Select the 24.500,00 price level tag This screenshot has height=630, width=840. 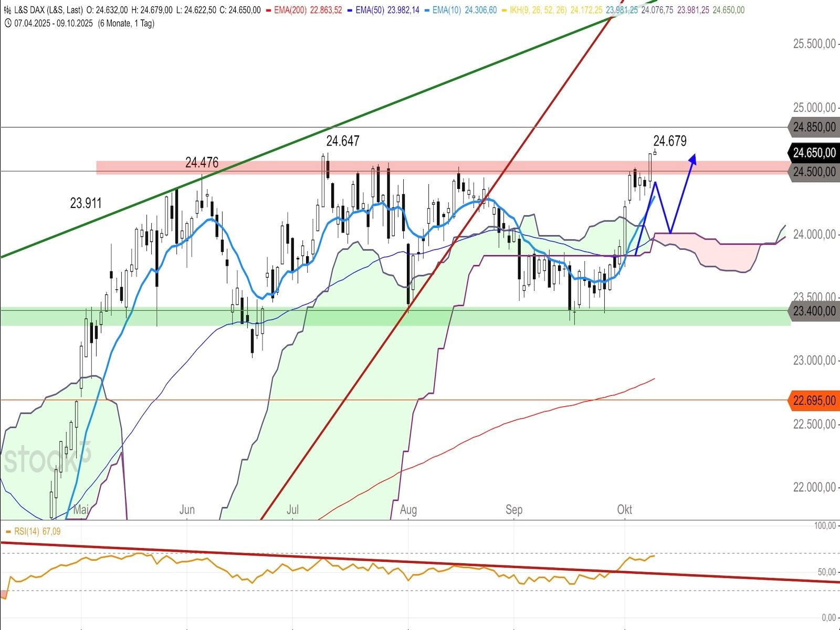click(x=814, y=172)
